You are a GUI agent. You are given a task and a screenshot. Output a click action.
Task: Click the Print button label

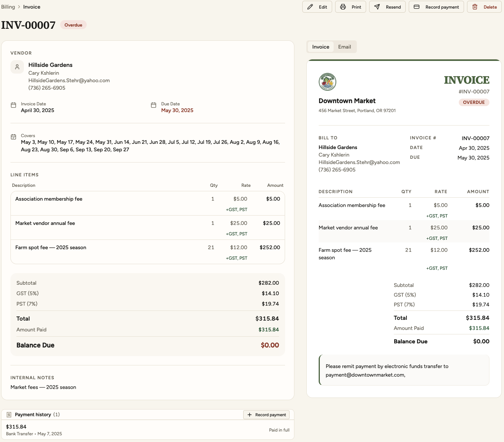(x=356, y=7)
